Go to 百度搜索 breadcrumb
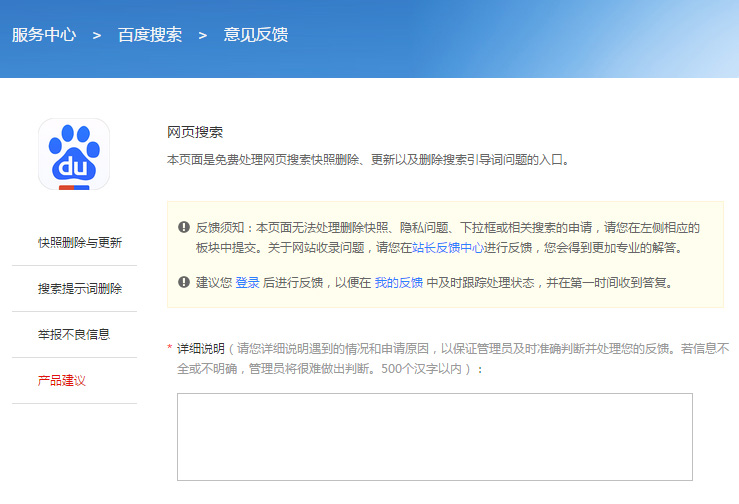Screen dimensions: 739x504 tap(150, 34)
